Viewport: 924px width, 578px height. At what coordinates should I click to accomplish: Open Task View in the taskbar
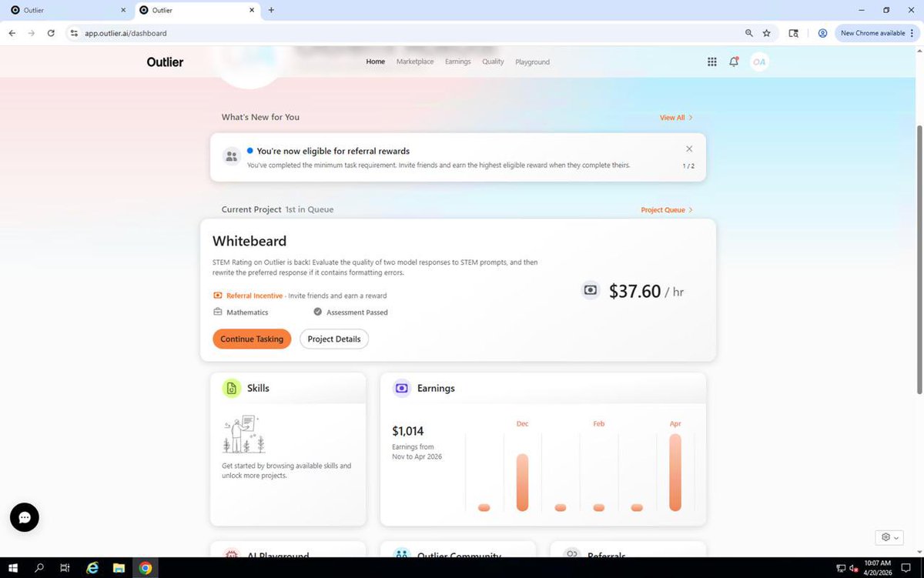click(x=65, y=568)
